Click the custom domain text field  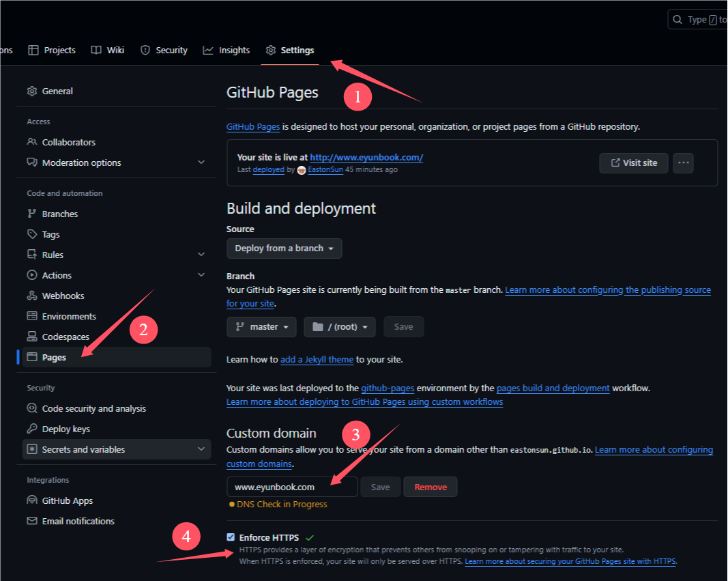(x=291, y=487)
